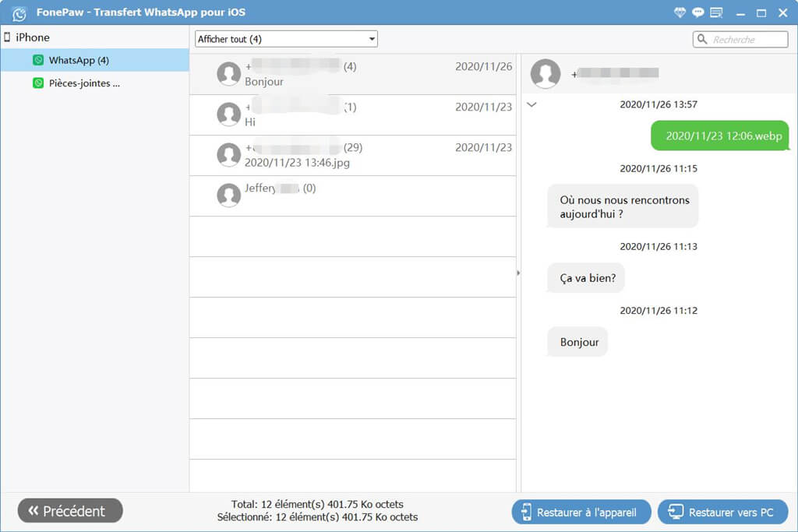Click the iPhone device icon

7,37
